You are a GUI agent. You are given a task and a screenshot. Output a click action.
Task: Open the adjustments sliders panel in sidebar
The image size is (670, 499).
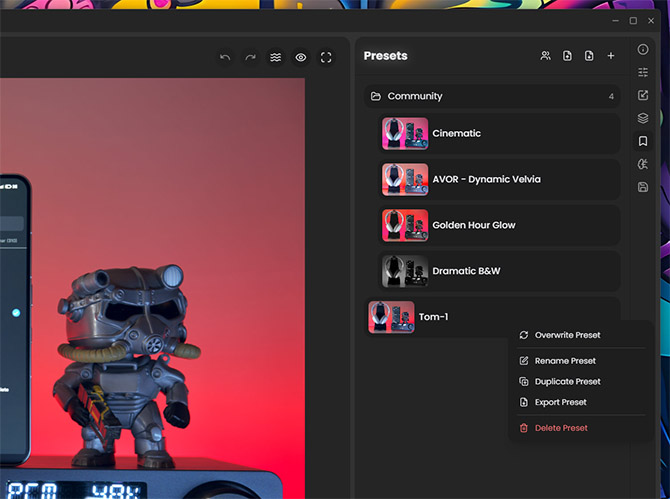[643, 72]
